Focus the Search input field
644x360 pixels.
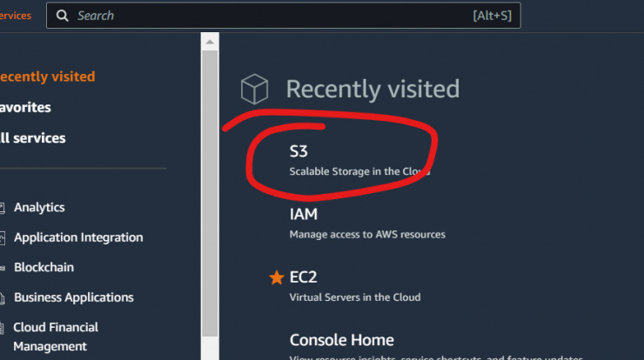(x=284, y=16)
